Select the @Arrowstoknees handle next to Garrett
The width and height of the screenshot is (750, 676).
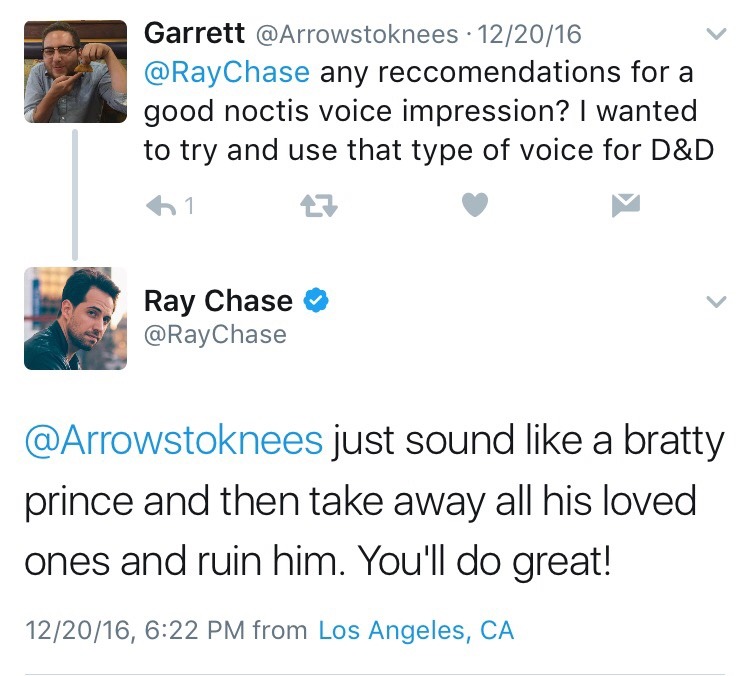(359, 34)
